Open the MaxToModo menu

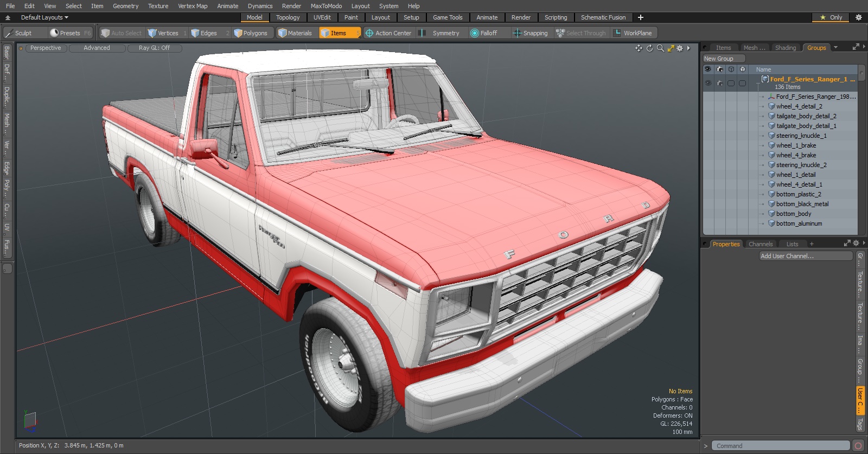coord(326,6)
